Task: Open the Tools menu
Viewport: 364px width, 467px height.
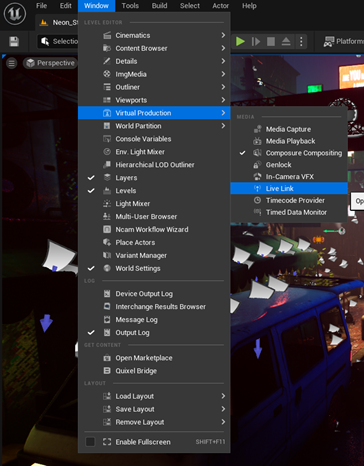Action: coord(130,6)
